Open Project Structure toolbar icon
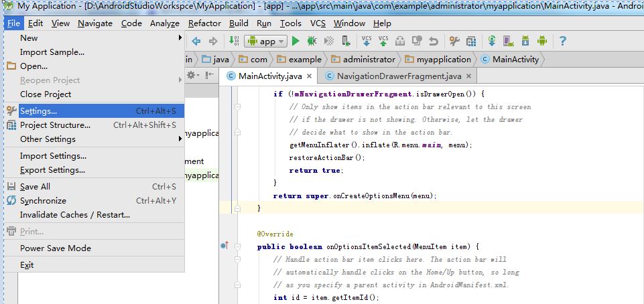 pyautogui.click(x=471, y=41)
